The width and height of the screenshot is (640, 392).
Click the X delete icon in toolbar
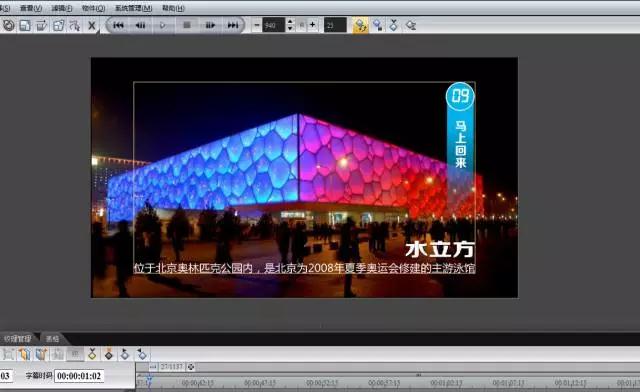tap(92, 26)
